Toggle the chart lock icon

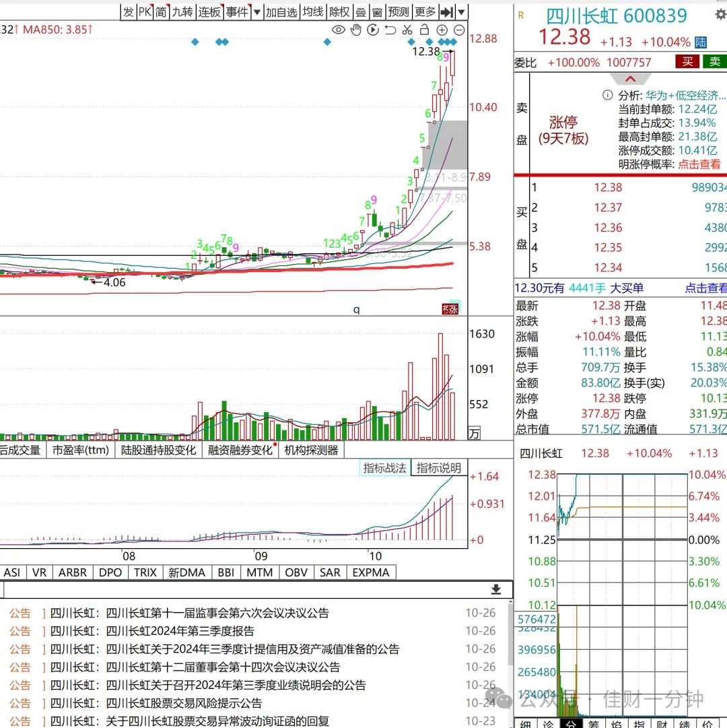[x=424, y=30]
